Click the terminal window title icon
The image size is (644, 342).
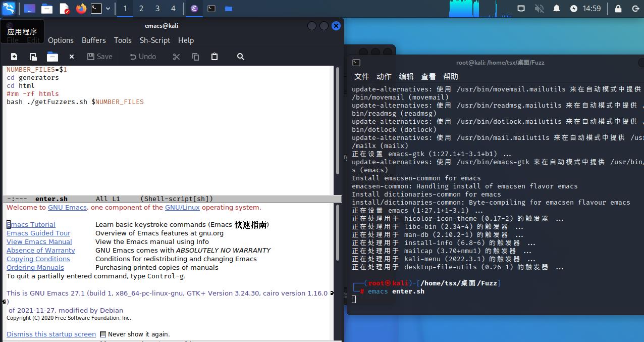point(356,63)
